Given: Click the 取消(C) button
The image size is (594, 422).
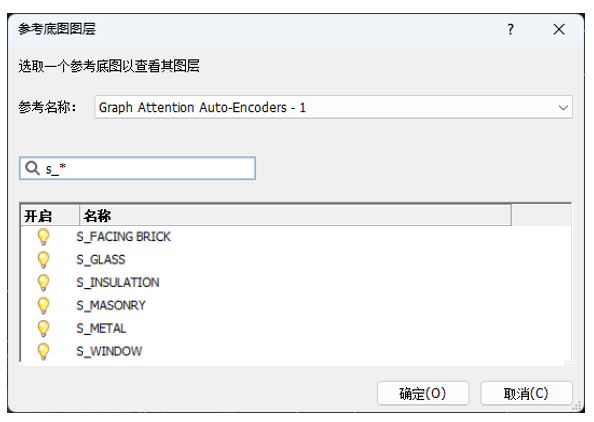Looking at the screenshot, I should (526, 394).
